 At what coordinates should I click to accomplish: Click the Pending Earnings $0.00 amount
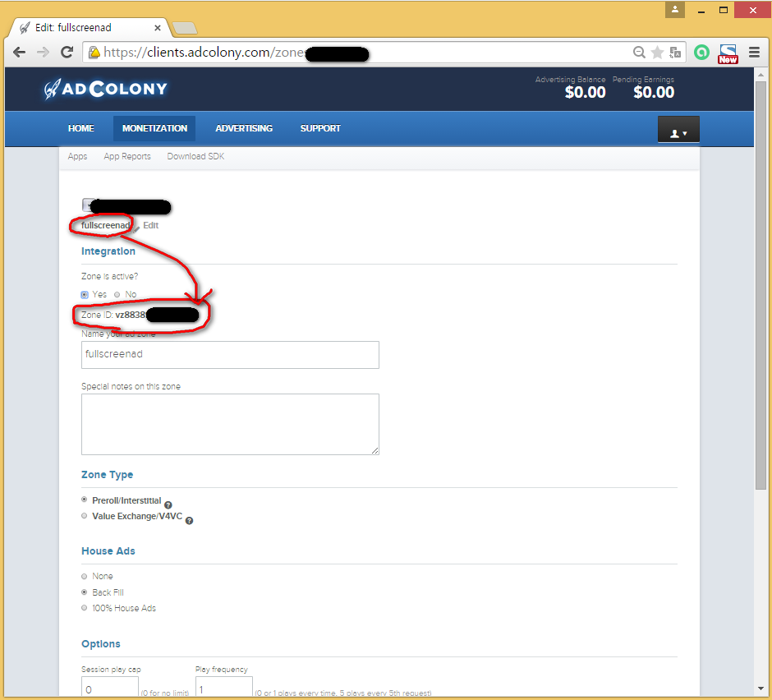(654, 92)
